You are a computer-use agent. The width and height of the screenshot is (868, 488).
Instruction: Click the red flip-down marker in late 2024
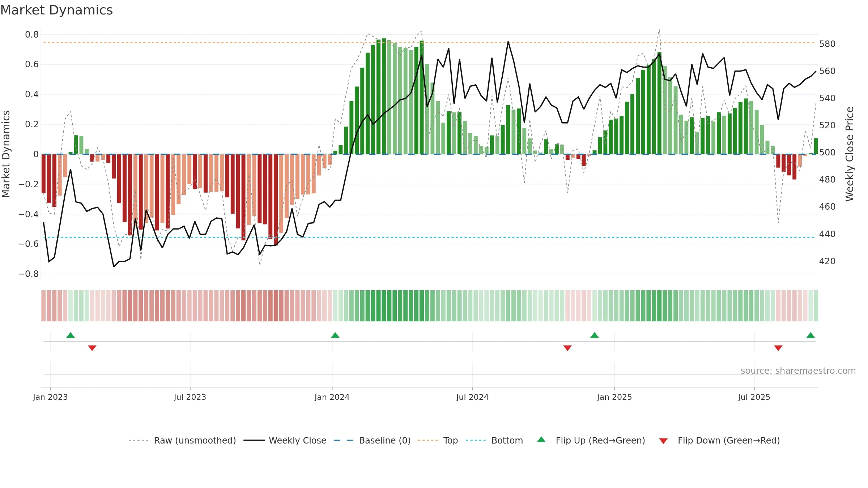coord(567,348)
